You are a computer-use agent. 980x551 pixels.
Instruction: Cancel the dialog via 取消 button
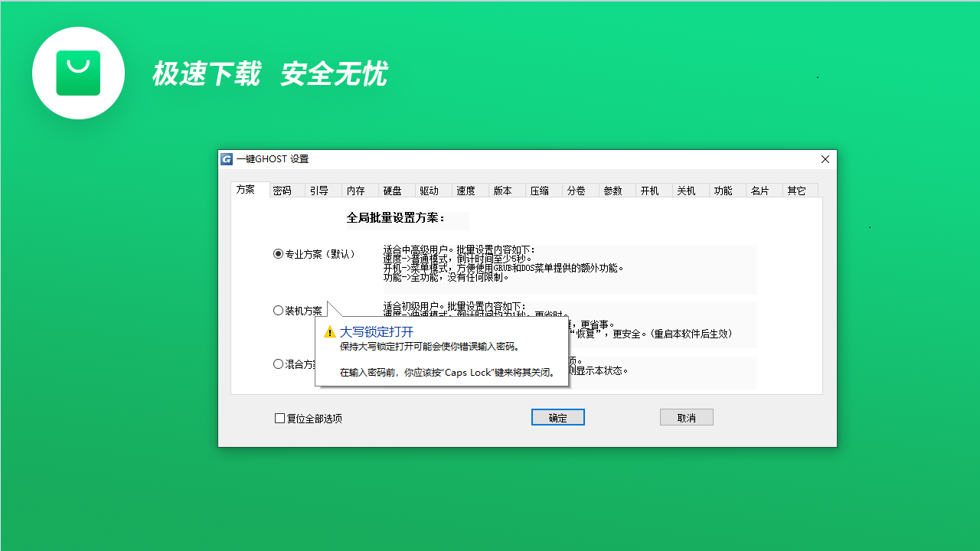coord(686,416)
